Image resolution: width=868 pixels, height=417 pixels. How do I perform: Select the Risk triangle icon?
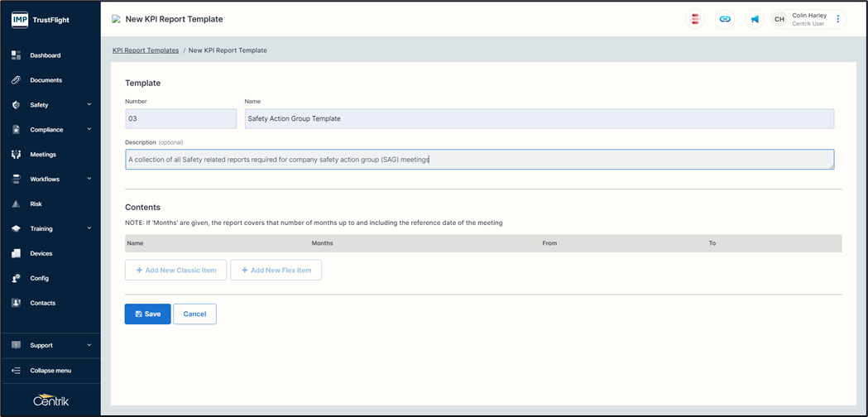pos(16,204)
